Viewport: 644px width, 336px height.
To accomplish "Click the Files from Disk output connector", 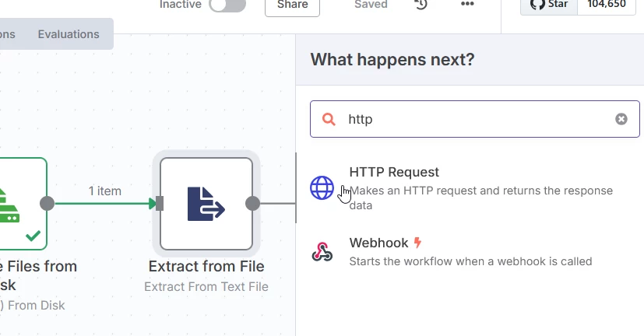I will point(48,204).
